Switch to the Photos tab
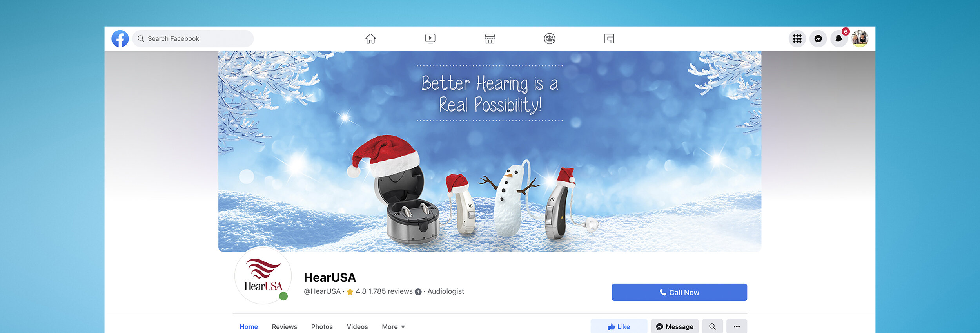Image resolution: width=980 pixels, height=333 pixels. (322, 326)
